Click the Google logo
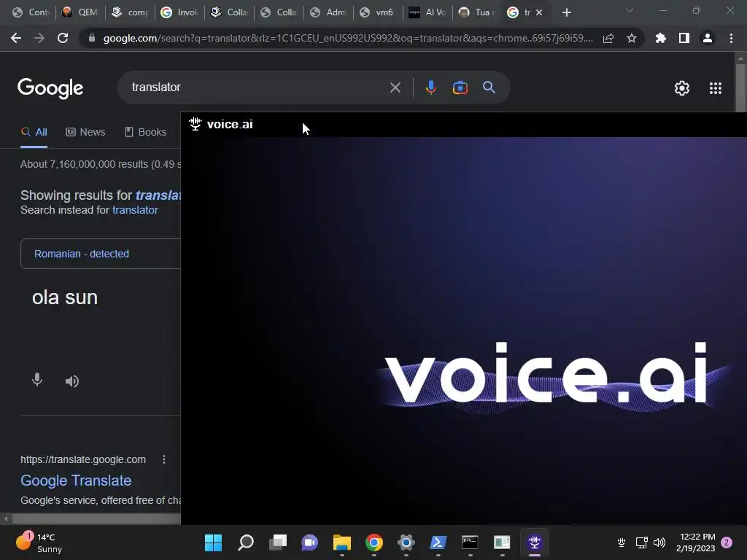This screenshot has width=747, height=560. pos(50,88)
